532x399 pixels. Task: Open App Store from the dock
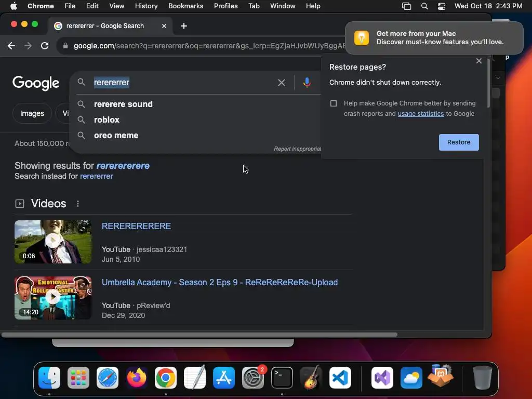click(x=224, y=378)
